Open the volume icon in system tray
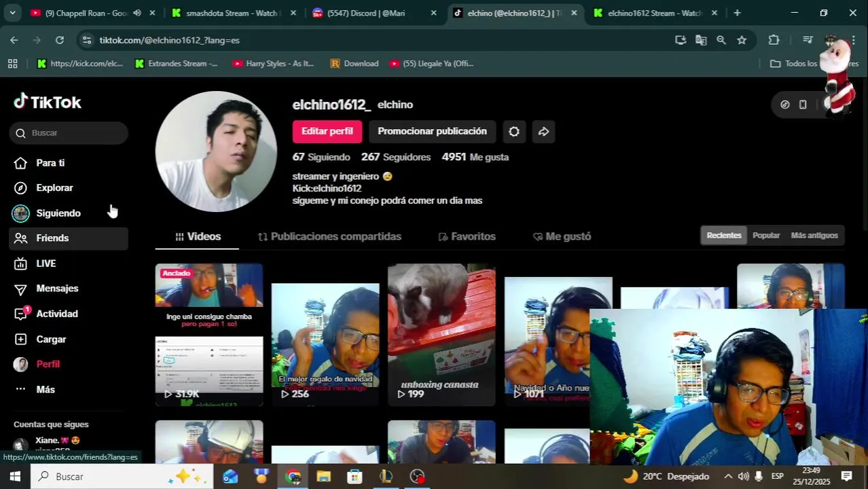Screen dimensions: 868x489 point(744,476)
